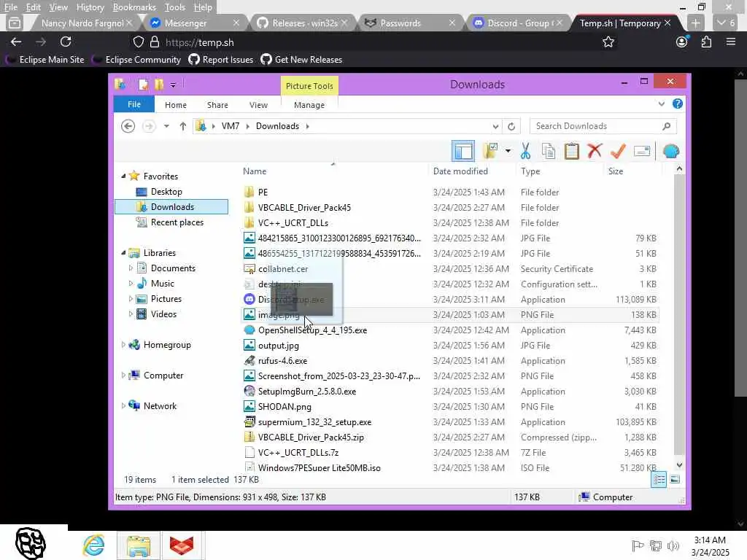Open browser extensions puzzle icon
Screen dimensions: 747x560
pyautogui.click(x=706, y=42)
